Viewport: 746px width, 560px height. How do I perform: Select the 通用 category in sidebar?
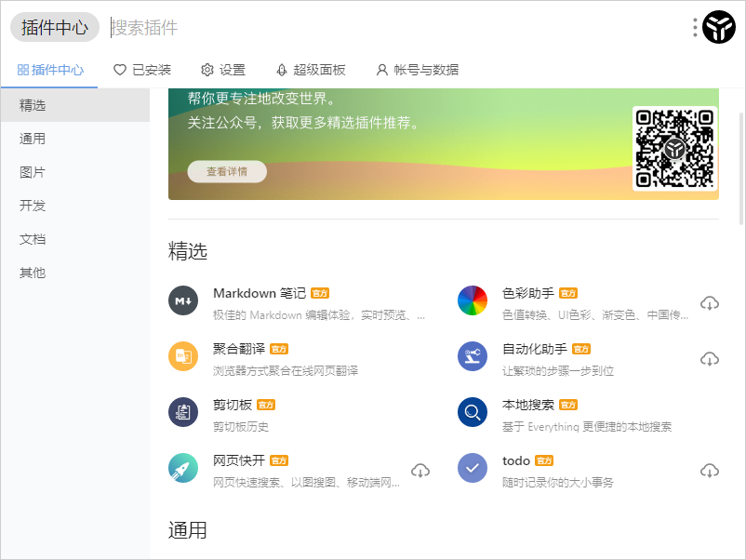[x=33, y=139]
